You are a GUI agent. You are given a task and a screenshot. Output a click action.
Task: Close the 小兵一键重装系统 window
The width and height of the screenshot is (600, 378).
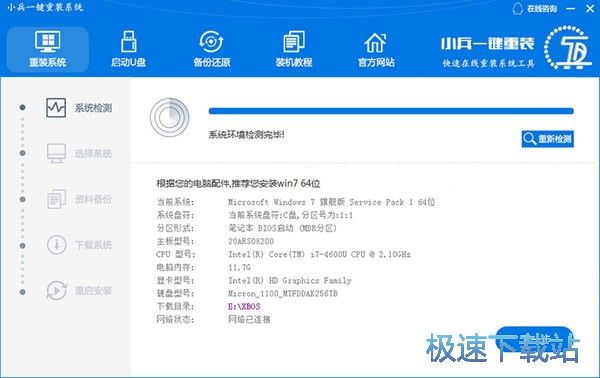pos(590,8)
